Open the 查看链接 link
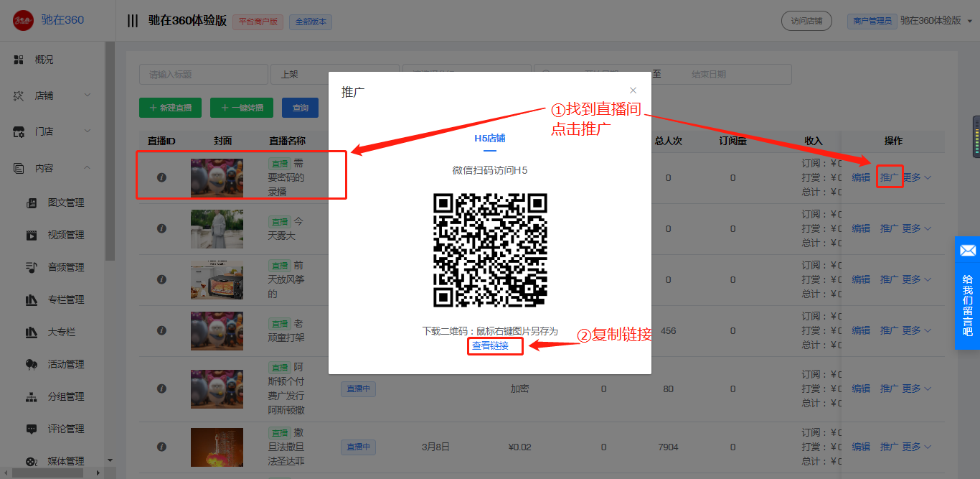The image size is (980, 479). tap(490, 345)
